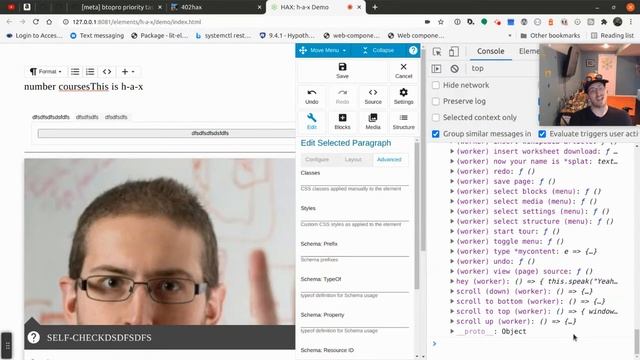
Task: Click the Classes input field
Action: click(x=355, y=181)
